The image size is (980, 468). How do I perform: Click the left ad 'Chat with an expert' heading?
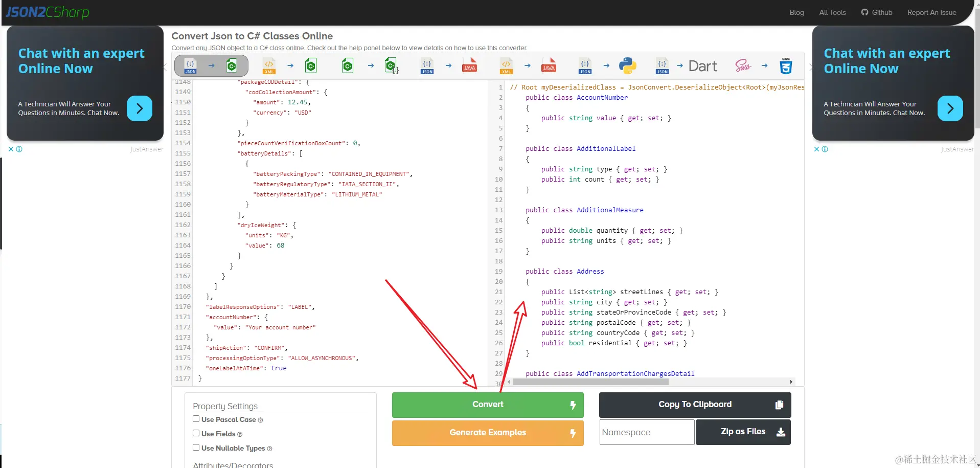point(81,61)
